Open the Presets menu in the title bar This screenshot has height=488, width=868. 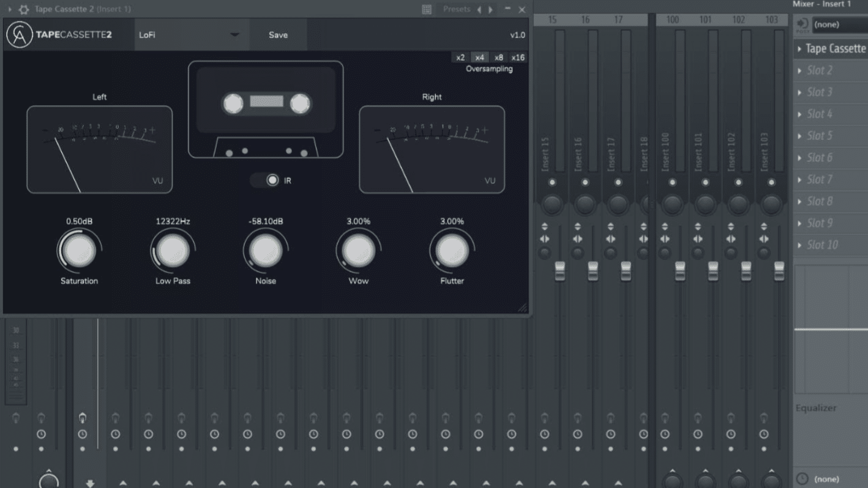[x=457, y=9]
